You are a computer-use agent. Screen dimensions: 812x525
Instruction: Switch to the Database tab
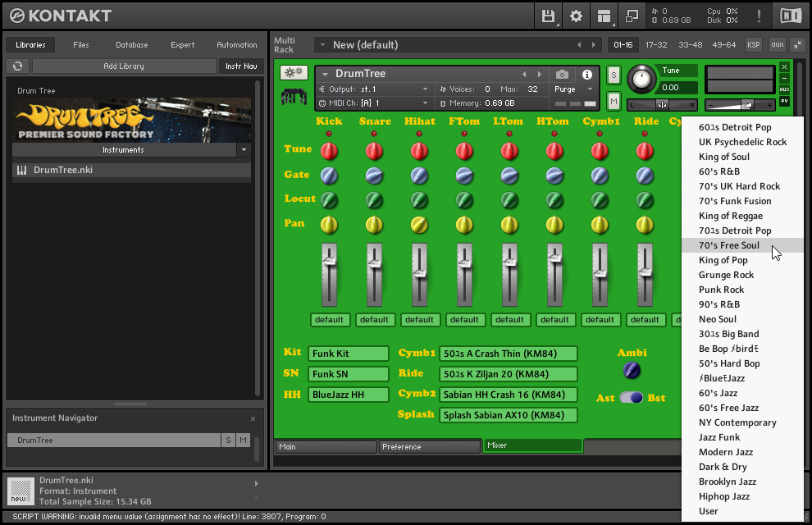pos(131,45)
